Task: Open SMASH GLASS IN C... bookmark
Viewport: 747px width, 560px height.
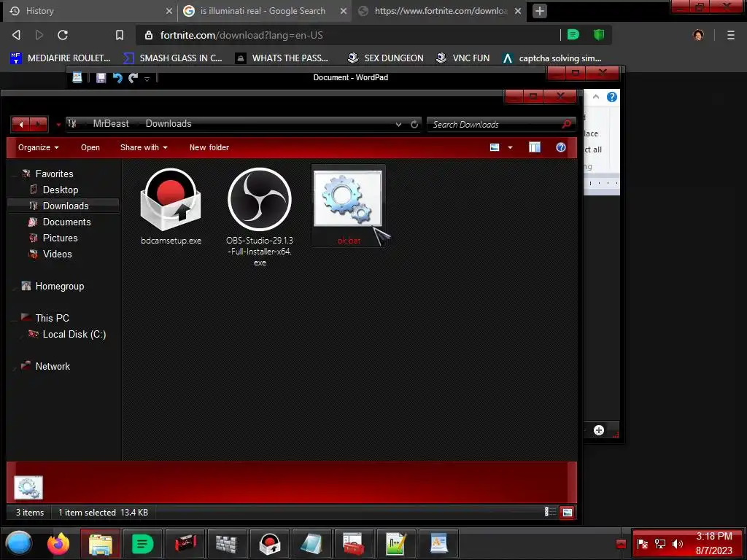Action: pos(173,58)
